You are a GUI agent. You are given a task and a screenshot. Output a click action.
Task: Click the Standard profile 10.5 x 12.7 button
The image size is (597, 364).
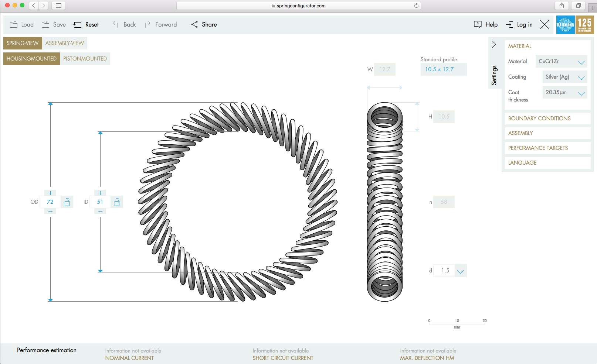point(443,69)
